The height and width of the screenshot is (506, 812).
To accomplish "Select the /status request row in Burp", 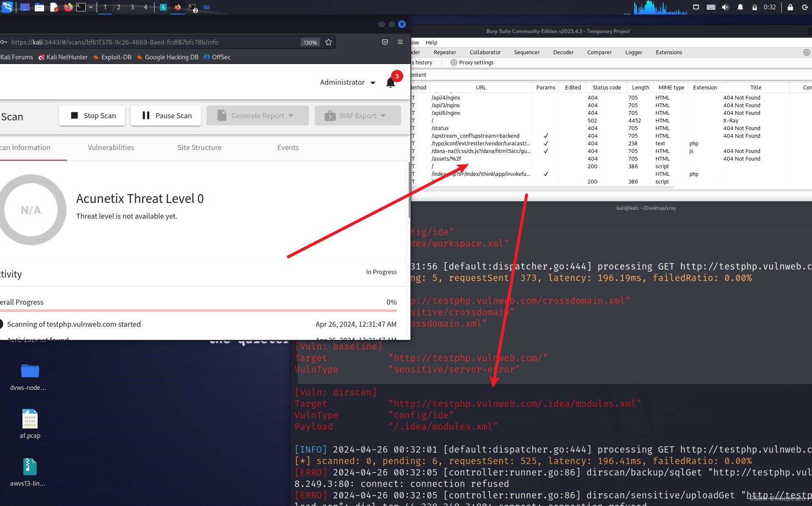I will (x=611, y=128).
